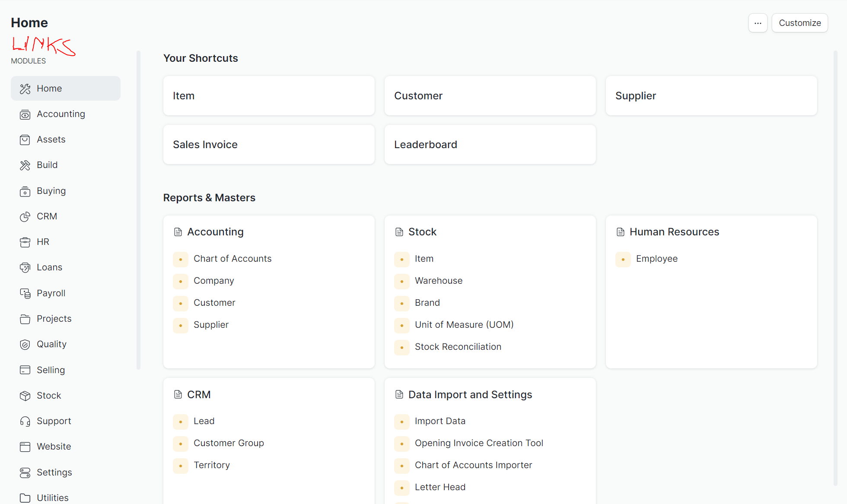Image resolution: width=847 pixels, height=504 pixels.
Task: Open Import Data link
Action: 440,421
